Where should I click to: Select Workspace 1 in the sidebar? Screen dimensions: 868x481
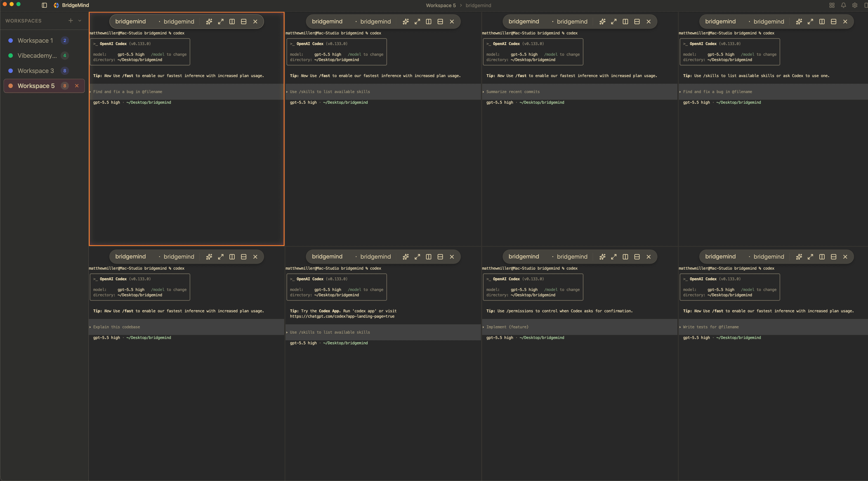pyautogui.click(x=44, y=40)
